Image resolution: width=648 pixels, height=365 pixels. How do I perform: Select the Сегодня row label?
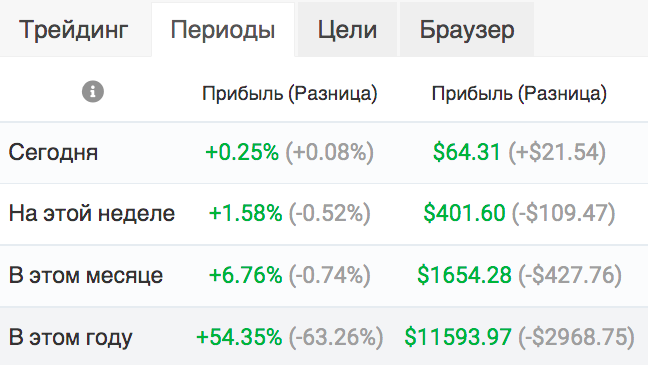click(x=53, y=153)
